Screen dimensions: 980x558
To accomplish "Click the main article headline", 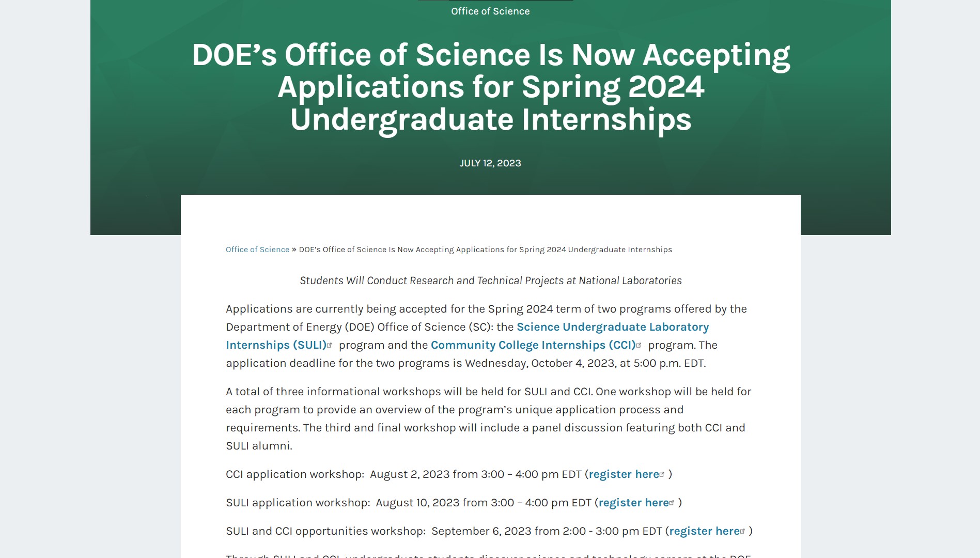I will click(491, 87).
